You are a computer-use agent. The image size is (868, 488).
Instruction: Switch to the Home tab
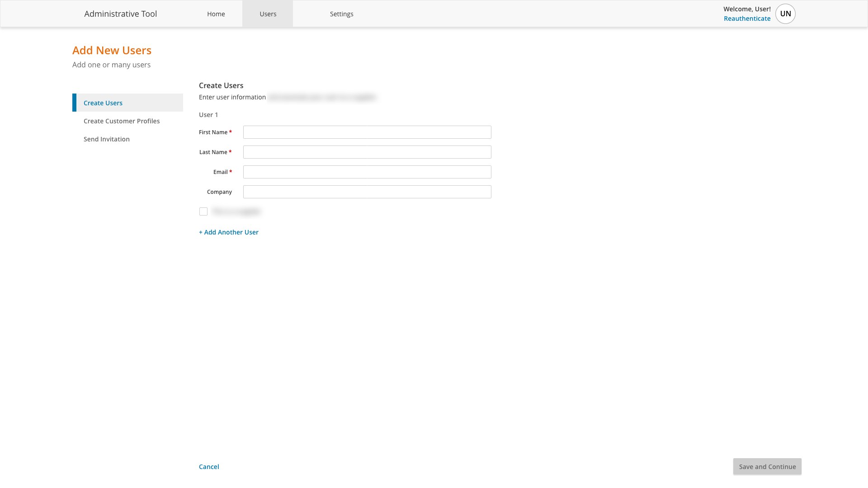(216, 14)
